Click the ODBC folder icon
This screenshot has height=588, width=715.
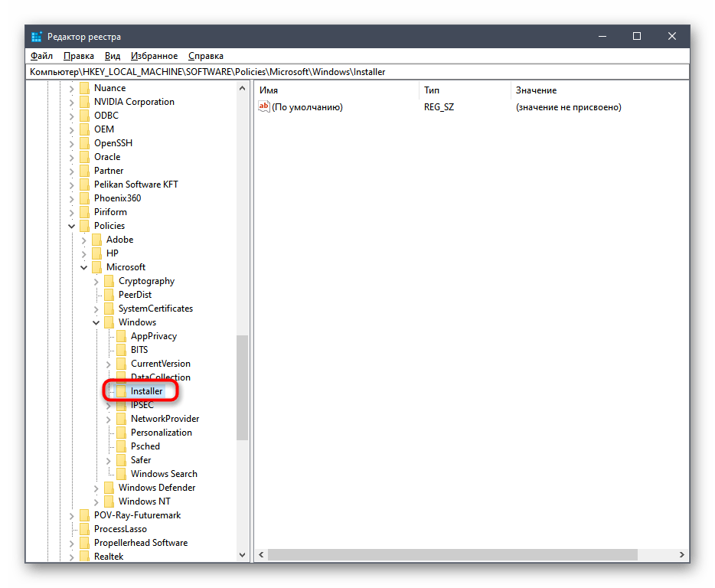click(x=84, y=116)
